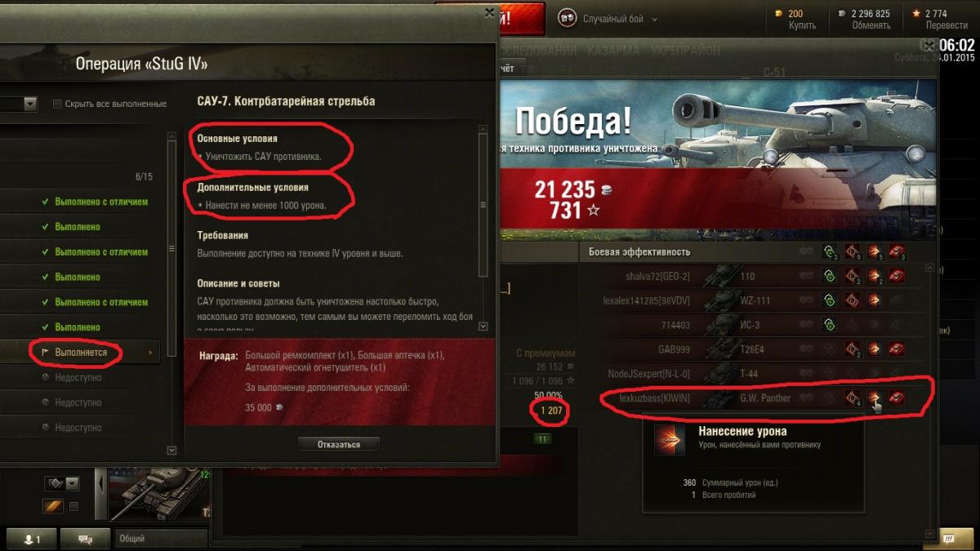Toggle the Скрыть все выполненные checkbox

(x=57, y=104)
